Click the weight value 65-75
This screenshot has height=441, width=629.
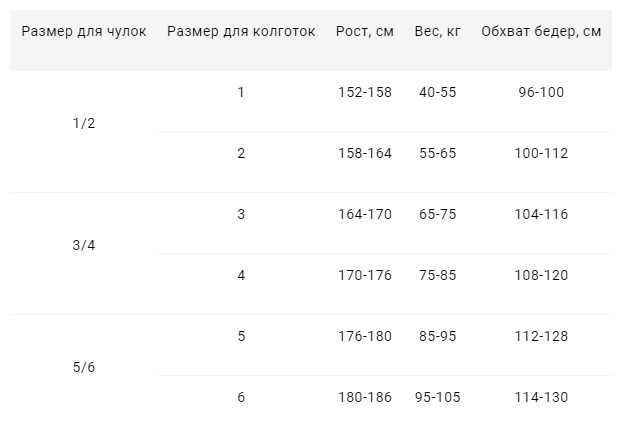(x=436, y=214)
